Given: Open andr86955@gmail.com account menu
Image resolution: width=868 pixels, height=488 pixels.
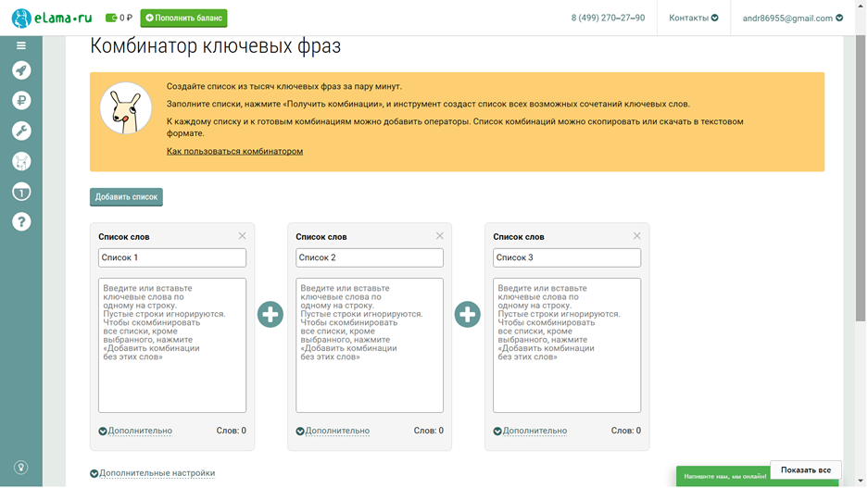Looking at the screenshot, I should pyautogui.click(x=793, y=18).
